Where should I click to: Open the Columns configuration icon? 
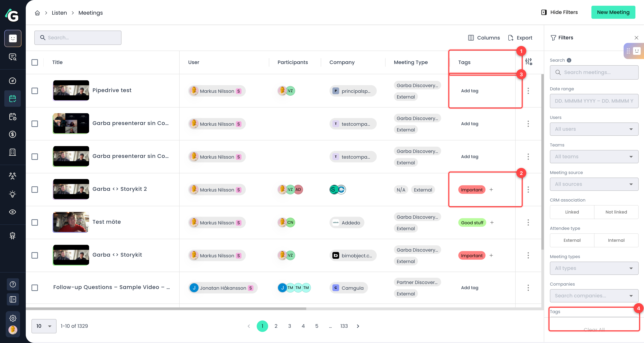[471, 38]
